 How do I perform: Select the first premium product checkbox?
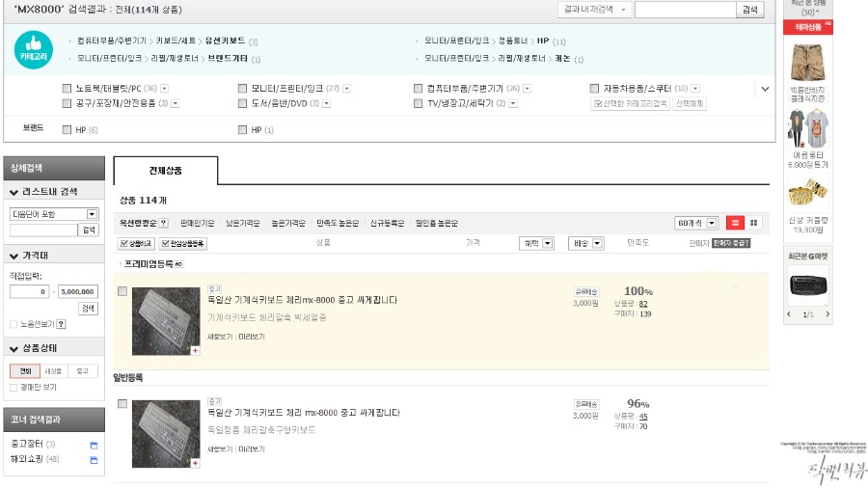(122, 291)
